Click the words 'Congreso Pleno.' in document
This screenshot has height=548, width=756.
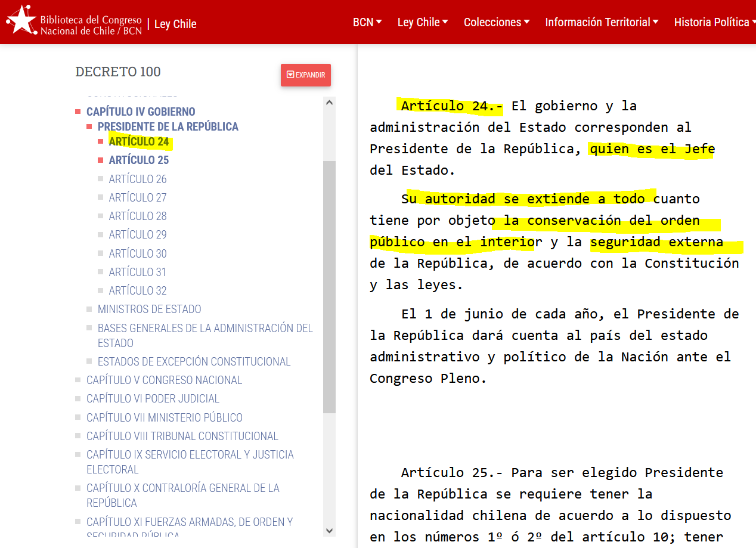[x=429, y=379]
